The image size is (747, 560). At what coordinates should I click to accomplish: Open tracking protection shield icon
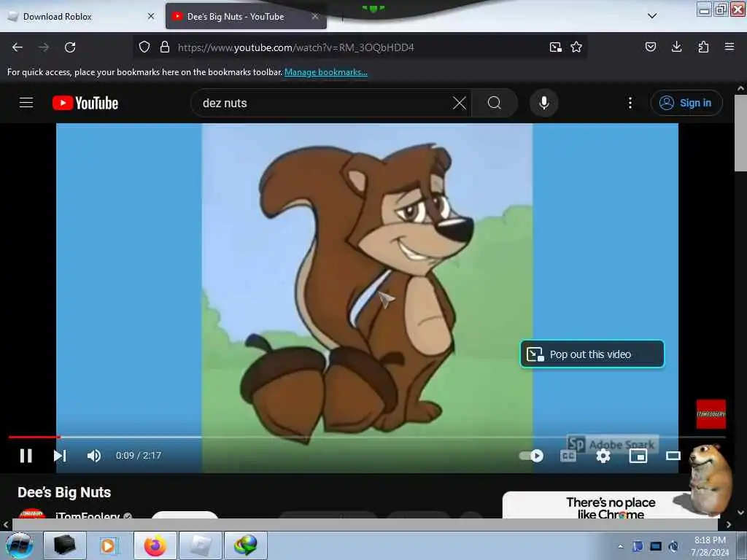pos(144,47)
